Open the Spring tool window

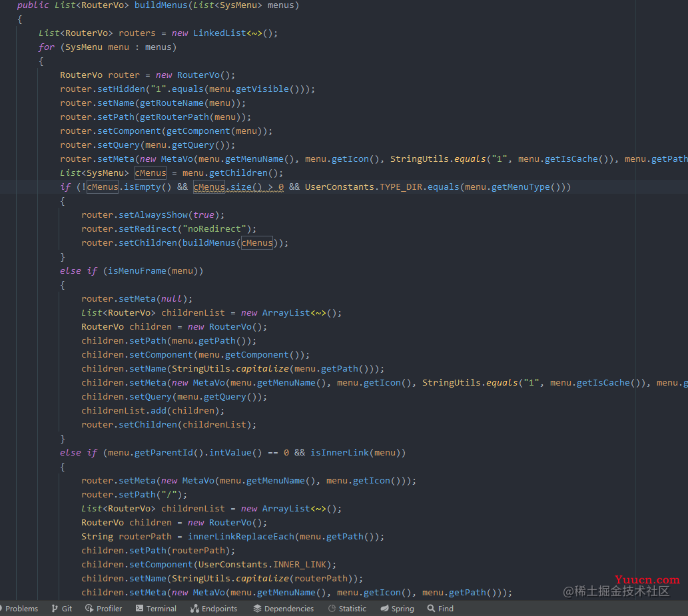[397, 609]
